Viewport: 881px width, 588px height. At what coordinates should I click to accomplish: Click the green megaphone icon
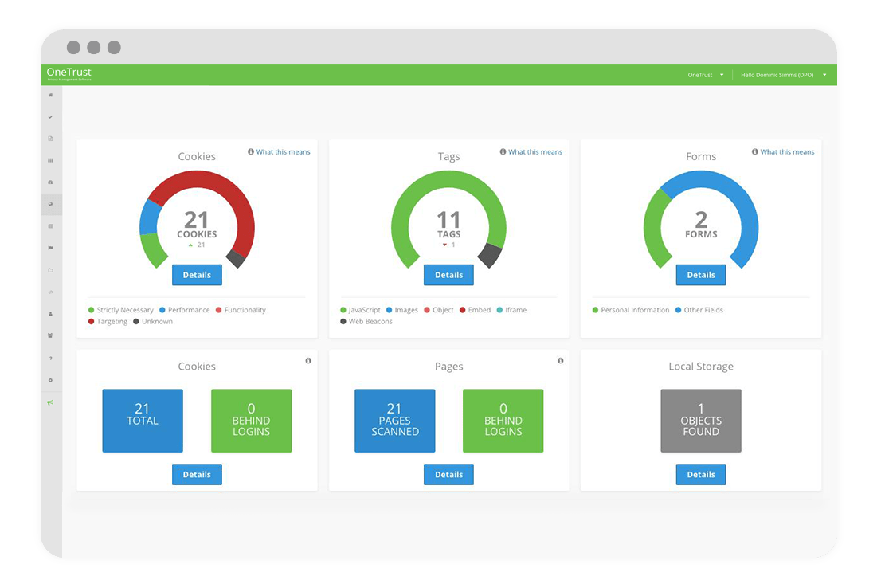tap(50, 402)
